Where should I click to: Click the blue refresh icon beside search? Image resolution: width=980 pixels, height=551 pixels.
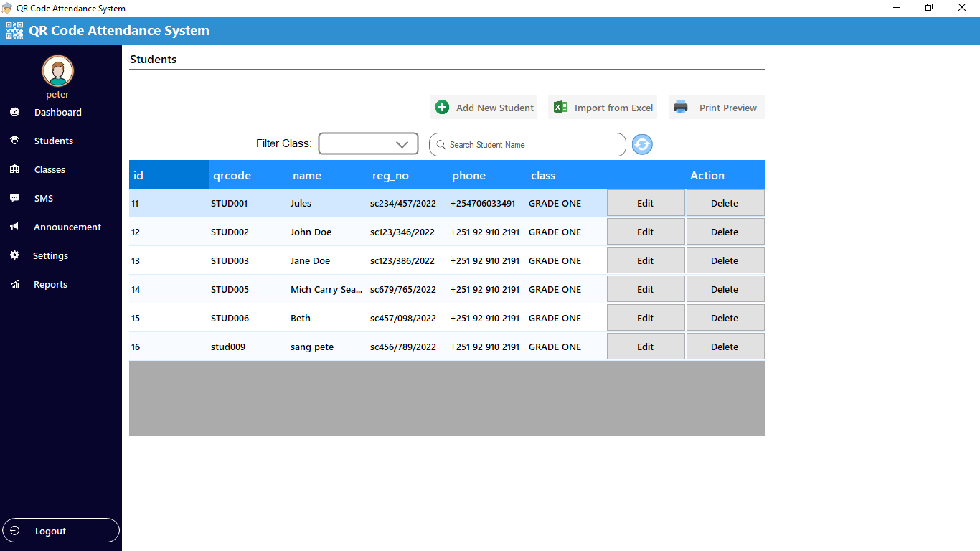point(642,145)
